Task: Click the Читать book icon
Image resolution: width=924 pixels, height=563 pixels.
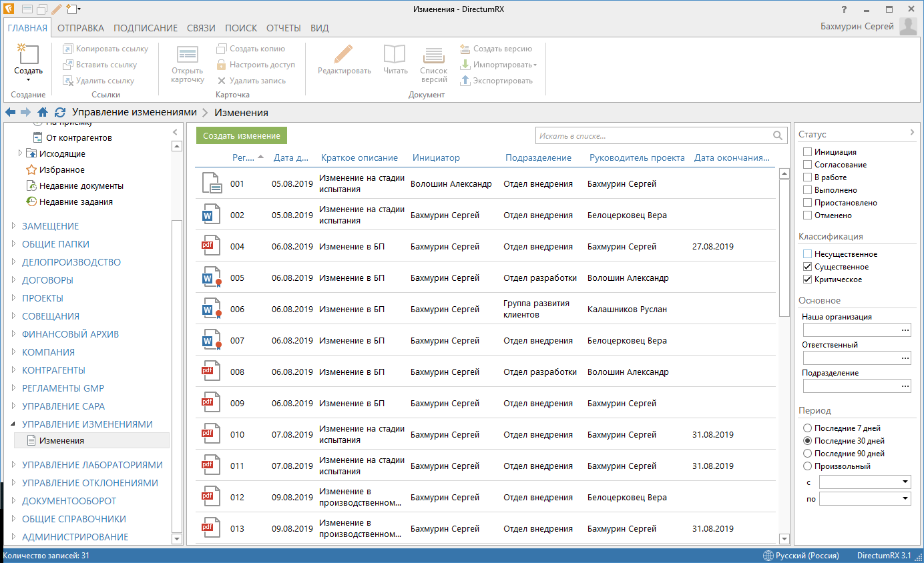Action: click(x=395, y=54)
